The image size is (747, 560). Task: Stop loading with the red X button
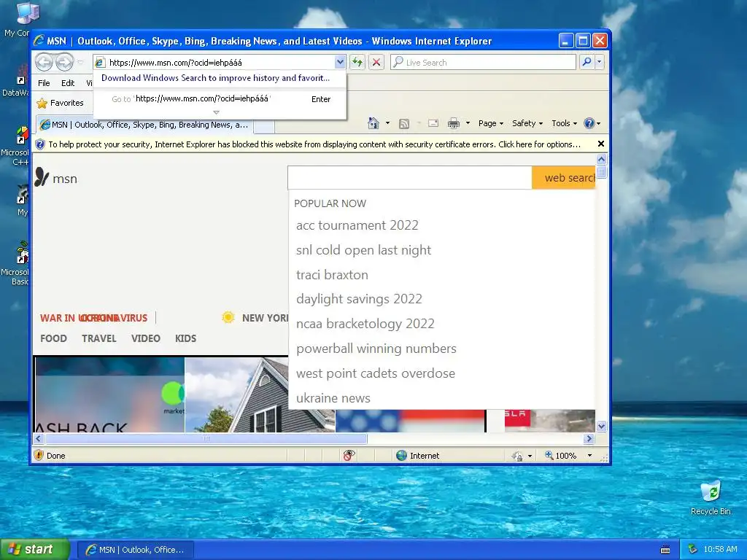coord(376,62)
